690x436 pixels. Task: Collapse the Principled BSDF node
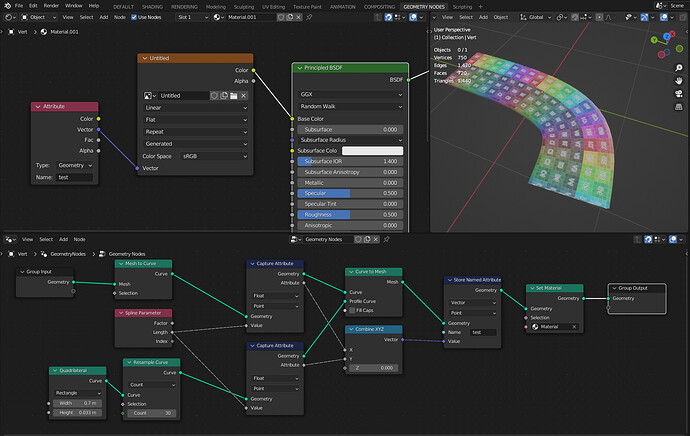(300, 68)
